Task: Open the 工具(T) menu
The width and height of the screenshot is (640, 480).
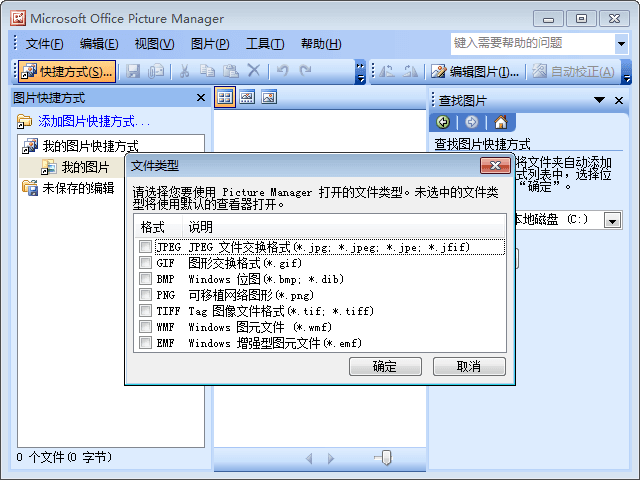Action: (x=265, y=44)
